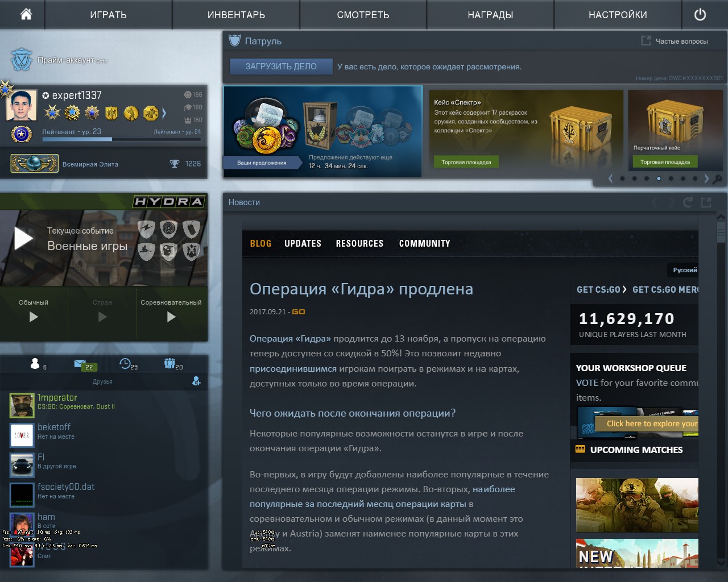Open the store search magnifier icon
Screen dimensions: 728x582
point(718,179)
